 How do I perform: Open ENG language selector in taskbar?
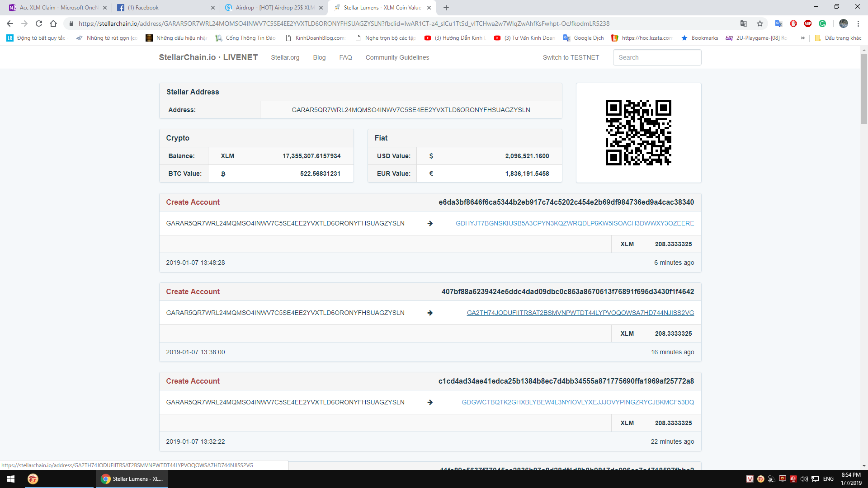[828, 479]
